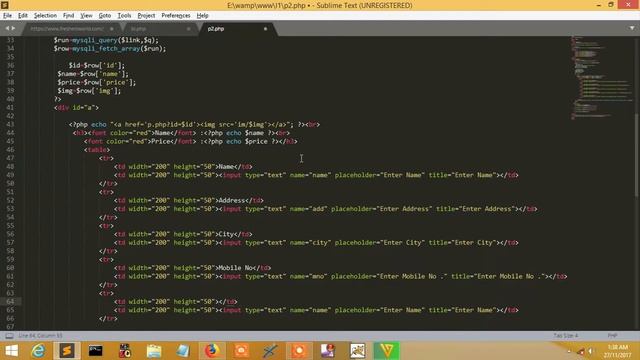
Task: Click the Sublime Text title bar icon
Action: pyautogui.click(x=5, y=5)
